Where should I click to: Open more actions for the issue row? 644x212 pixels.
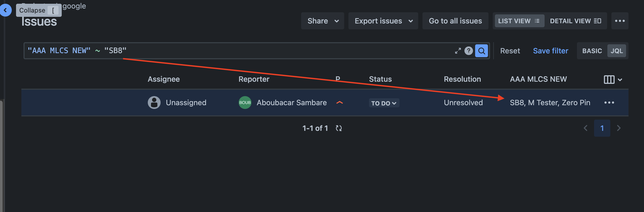tap(609, 103)
